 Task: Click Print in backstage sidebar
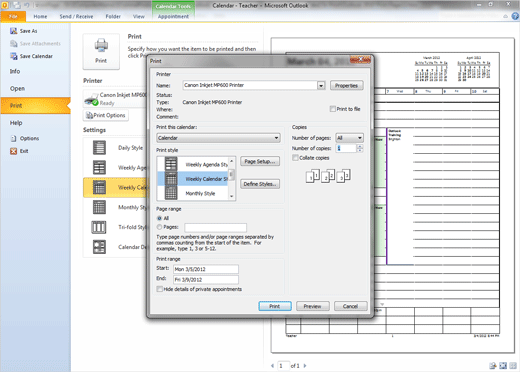tap(35, 106)
